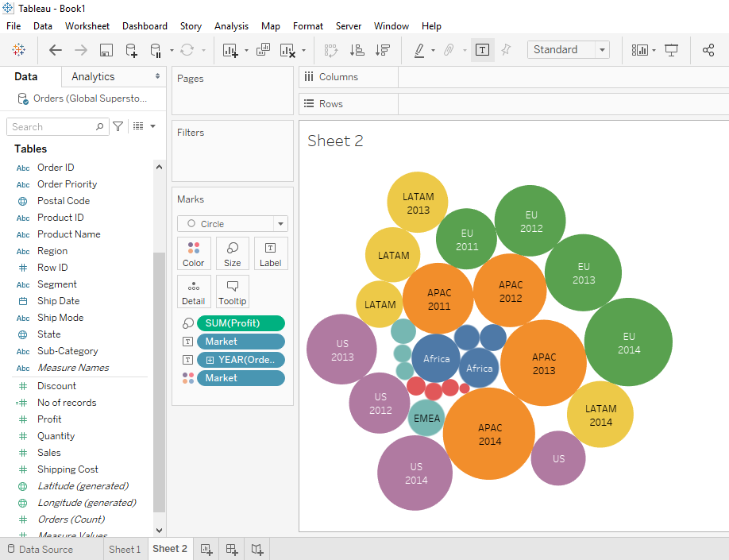Add a new data source
The height and width of the screenshot is (560, 729).
[131, 50]
